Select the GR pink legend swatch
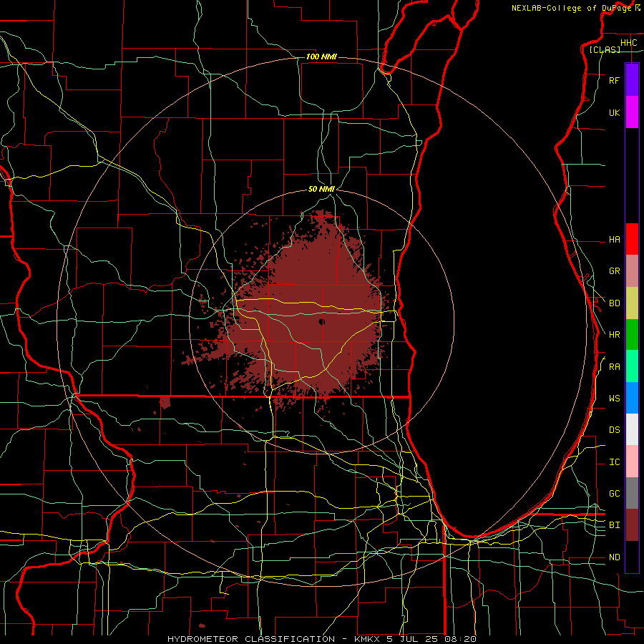 pyautogui.click(x=632, y=271)
